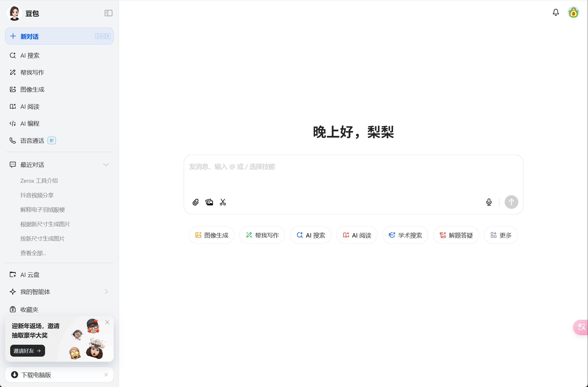The height and width of the screenshot is (387, 588).
Task: Click the 新对话 button
Action: tap(59, 36)
